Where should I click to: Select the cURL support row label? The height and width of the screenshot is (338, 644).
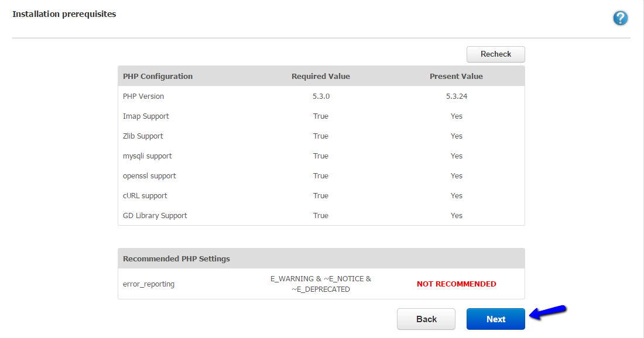pos(145,195)
